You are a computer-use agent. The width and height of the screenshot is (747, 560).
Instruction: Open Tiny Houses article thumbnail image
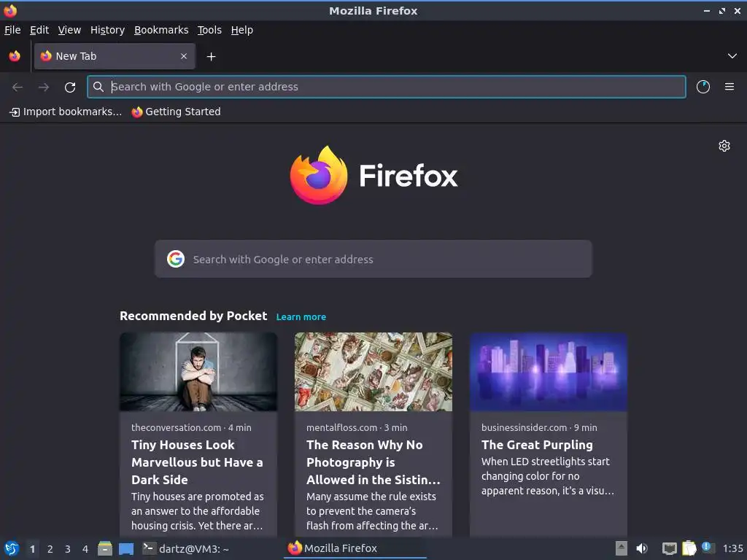click(198, 372)
